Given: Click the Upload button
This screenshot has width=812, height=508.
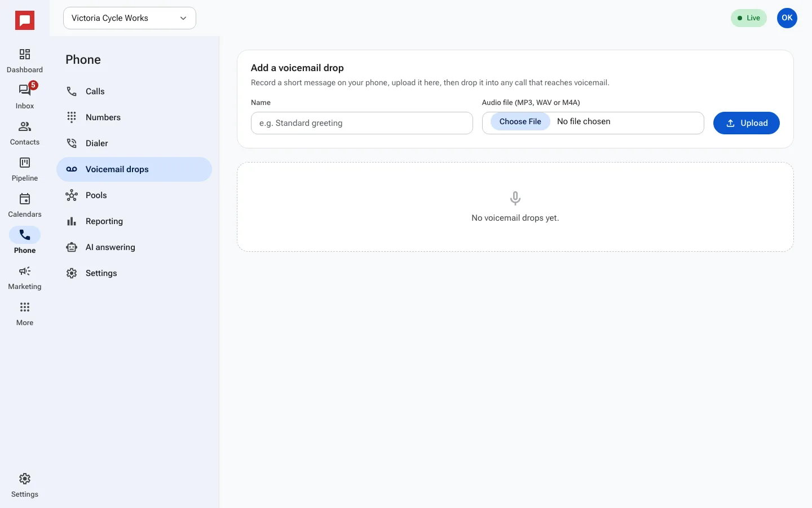Looking at the screenshot, I should pos(747,123).
